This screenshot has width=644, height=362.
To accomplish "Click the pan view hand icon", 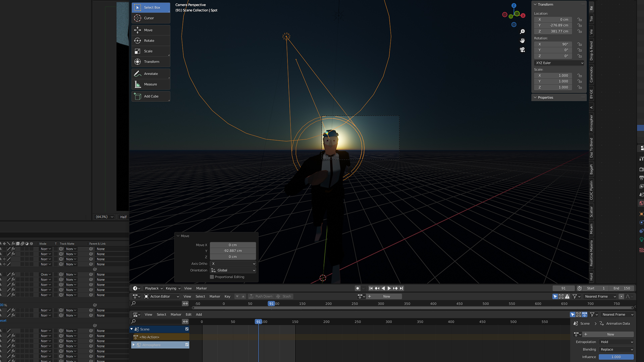I will tap(522, 41).
